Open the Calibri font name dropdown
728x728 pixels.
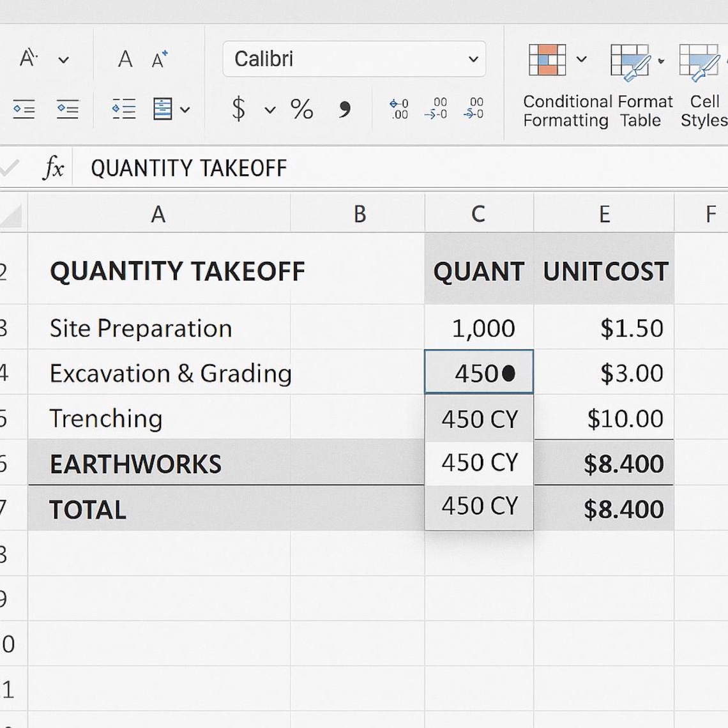pos(354,59)
